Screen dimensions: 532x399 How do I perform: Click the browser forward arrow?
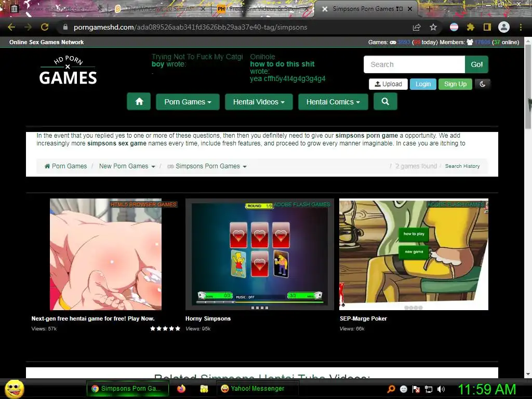(28, 27)
